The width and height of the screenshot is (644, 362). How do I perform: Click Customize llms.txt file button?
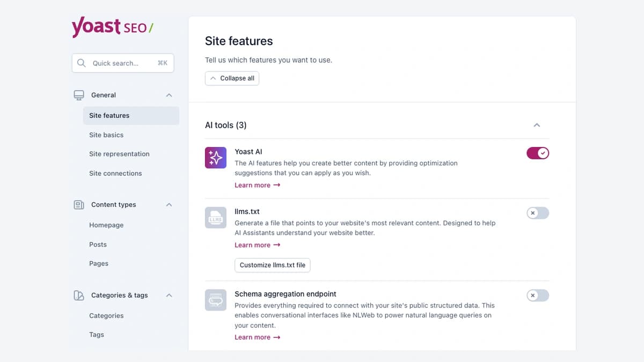pos(272,265)
